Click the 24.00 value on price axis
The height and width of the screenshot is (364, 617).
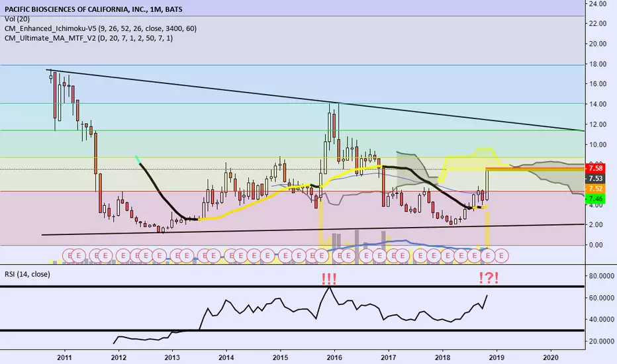click(598, 3)
